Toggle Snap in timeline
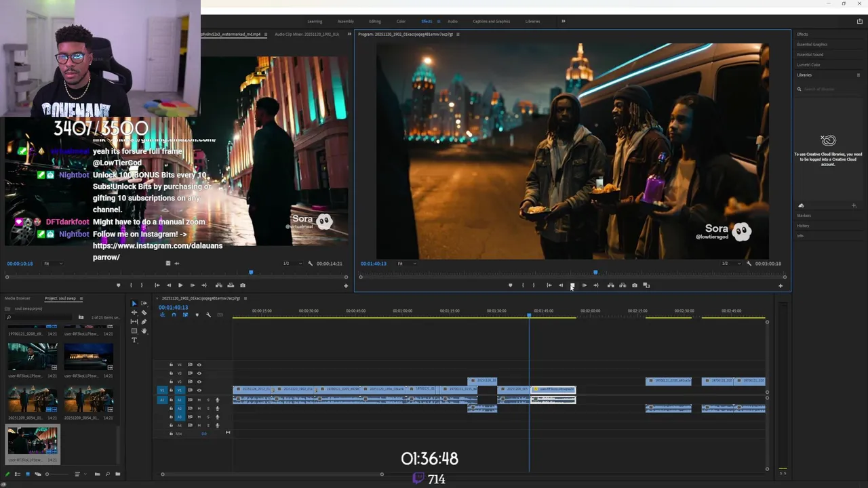The width and height of the screenshot is (868, 488). [174, 314]
